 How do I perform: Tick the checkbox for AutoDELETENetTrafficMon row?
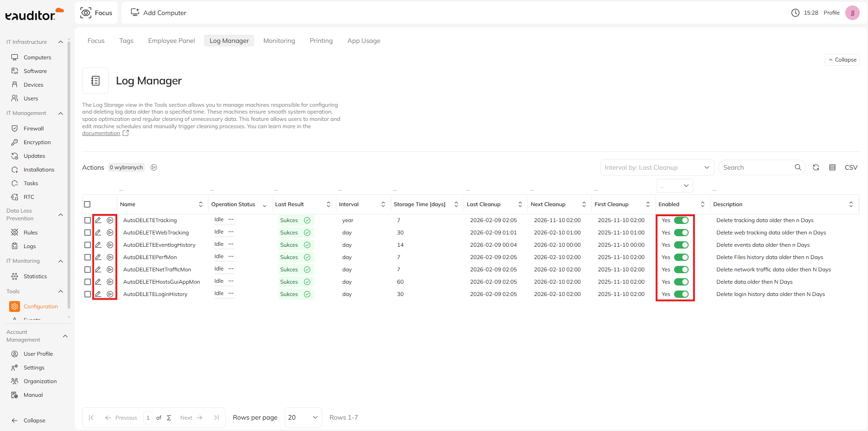[88, 270]
